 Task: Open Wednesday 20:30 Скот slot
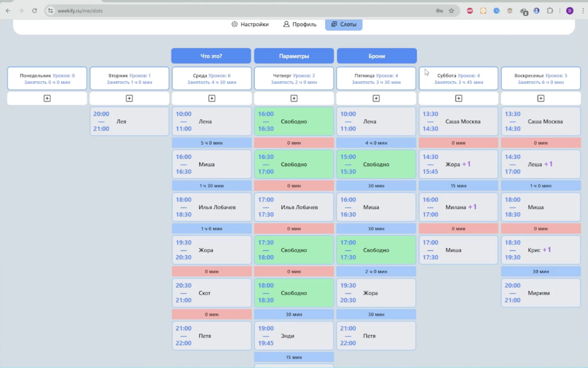(x=212, y=293)
